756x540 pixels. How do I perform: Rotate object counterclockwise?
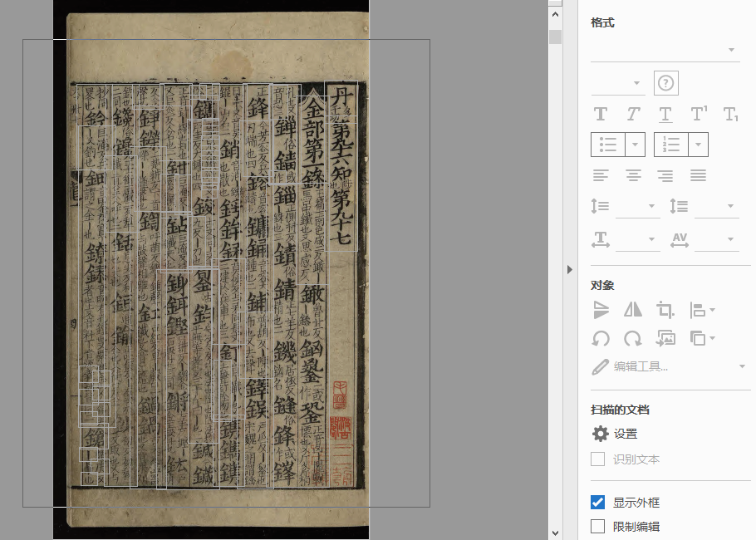(601, 338)
